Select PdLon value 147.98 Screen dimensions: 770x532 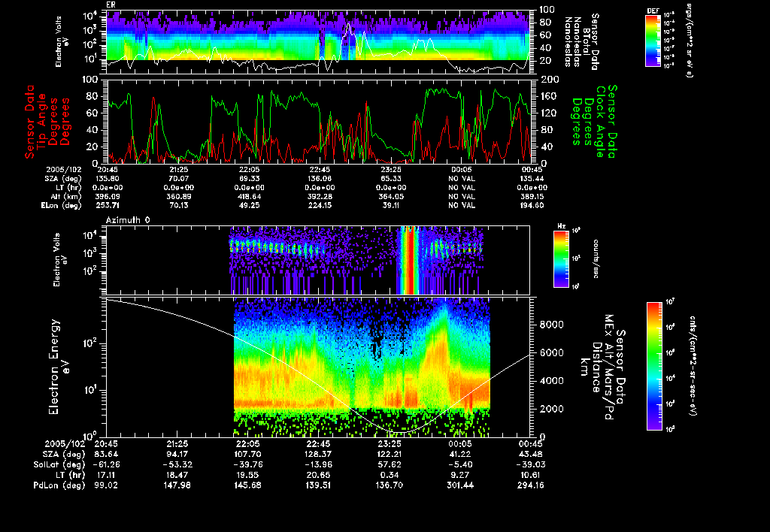click(177, 485)
